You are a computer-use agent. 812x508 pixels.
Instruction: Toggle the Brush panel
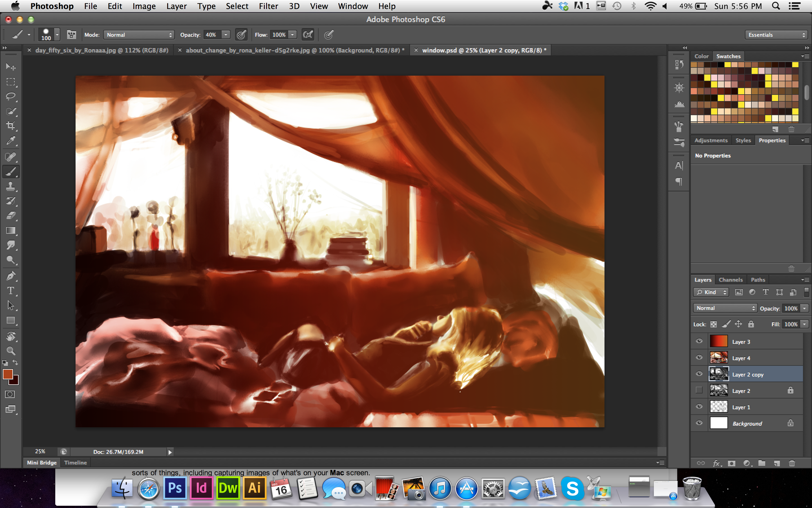click(x=71, y=35)
